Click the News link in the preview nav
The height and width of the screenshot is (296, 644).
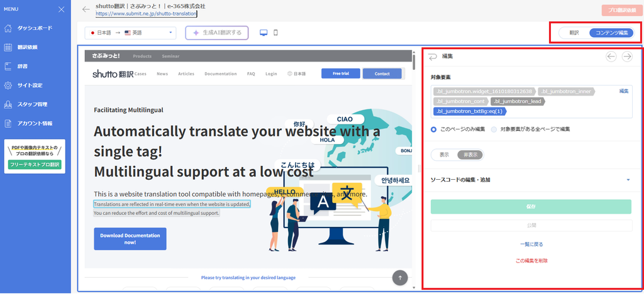162,74
